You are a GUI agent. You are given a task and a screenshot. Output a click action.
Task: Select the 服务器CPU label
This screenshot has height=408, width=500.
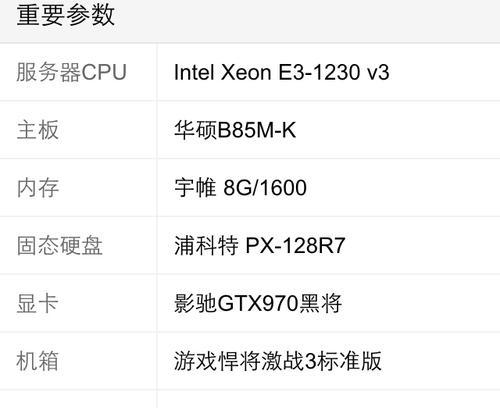pos(71,72)
